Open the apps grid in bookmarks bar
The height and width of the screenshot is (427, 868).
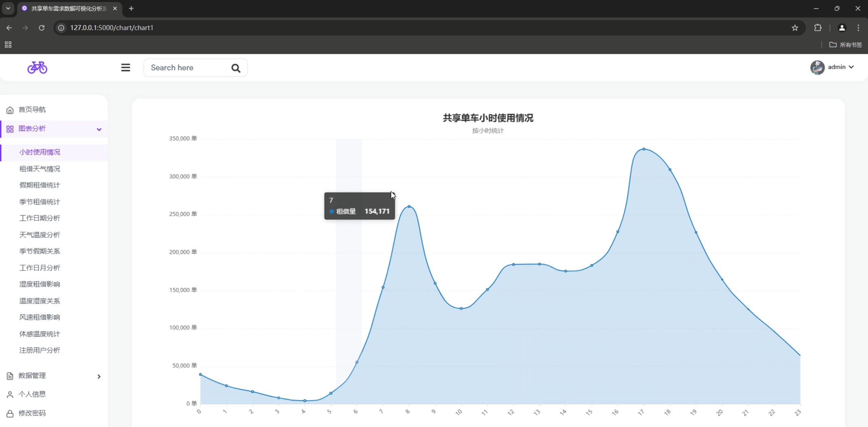point(8,45)
